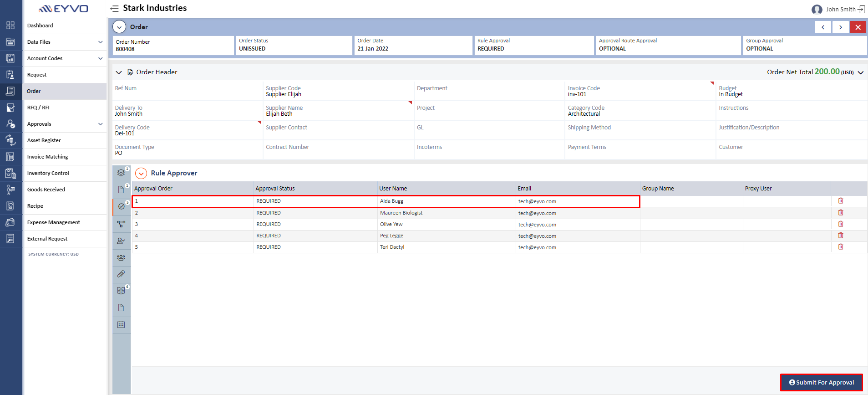This screenshot has height=395, width=868.
Task: Open the document tab icon with badge 1
Action: point(121,190)
